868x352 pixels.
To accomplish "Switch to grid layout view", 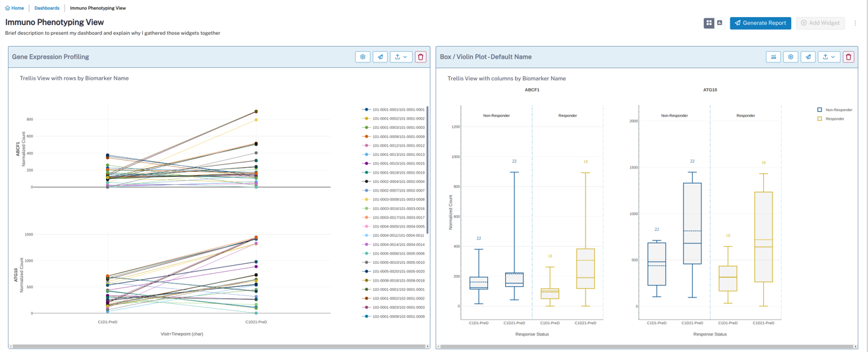I will point(709,23).
